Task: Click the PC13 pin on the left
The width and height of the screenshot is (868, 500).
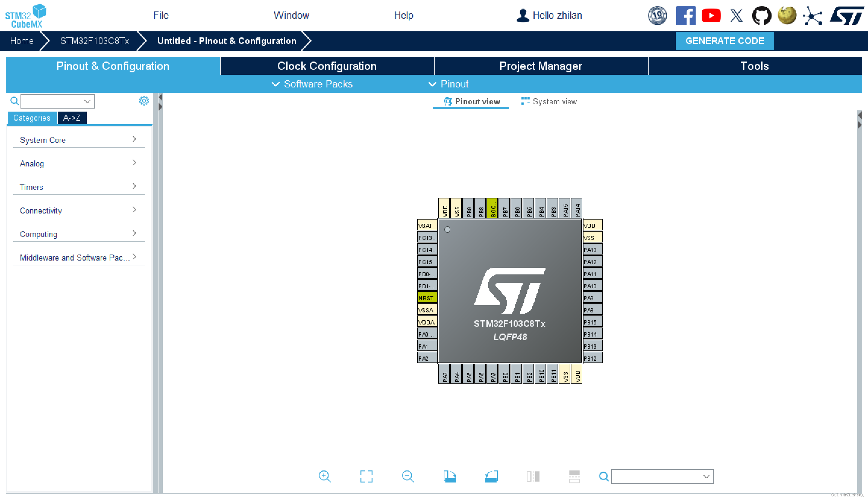Action: (427, 237)
